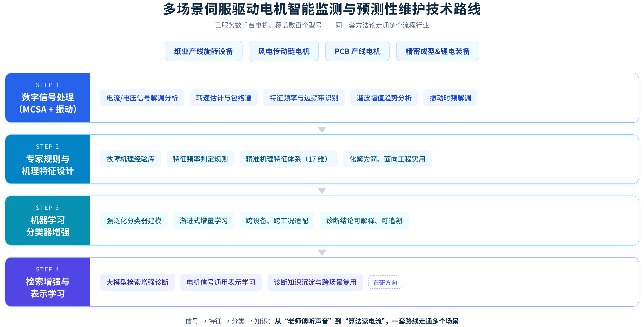The image size is (644, 327).
Task: Select the 跨设备、跨工况适配 chip
Action: (x=277, y=221)
